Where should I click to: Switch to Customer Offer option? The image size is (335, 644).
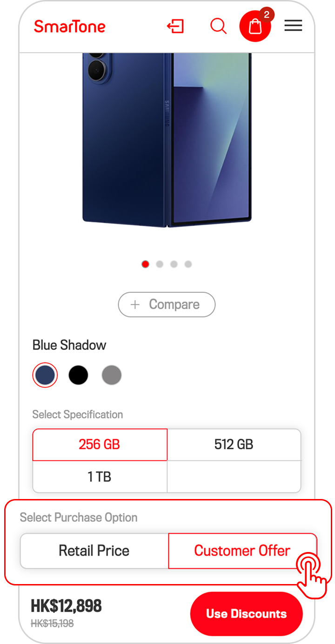click(x=242, y=551)
